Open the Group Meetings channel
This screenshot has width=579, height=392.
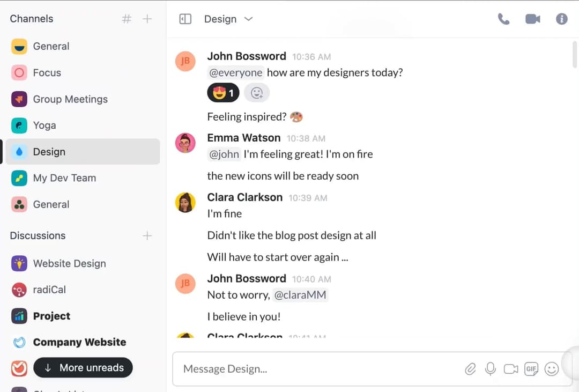(x=69, y=99)
